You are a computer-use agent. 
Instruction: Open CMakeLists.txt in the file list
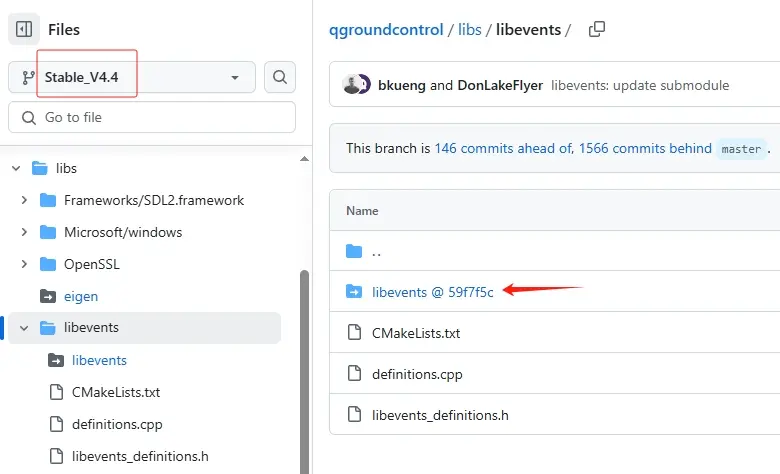click(x=416, y=333)
